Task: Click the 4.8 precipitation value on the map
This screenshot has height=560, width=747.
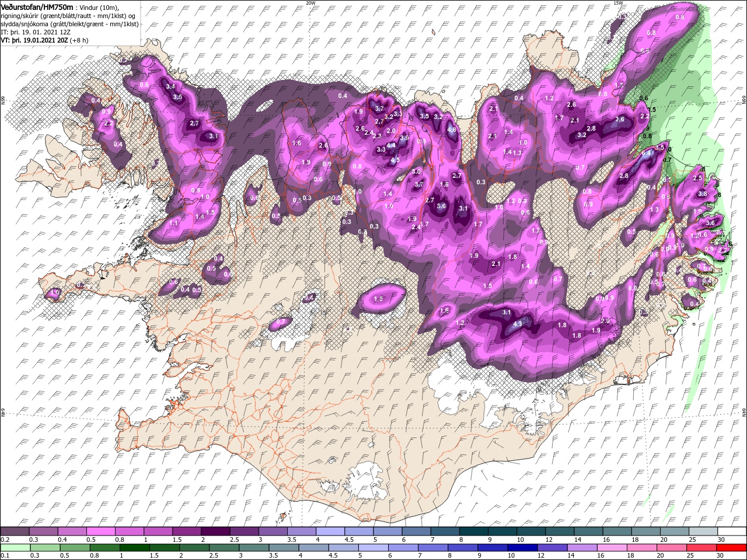Action: (452, 130)
